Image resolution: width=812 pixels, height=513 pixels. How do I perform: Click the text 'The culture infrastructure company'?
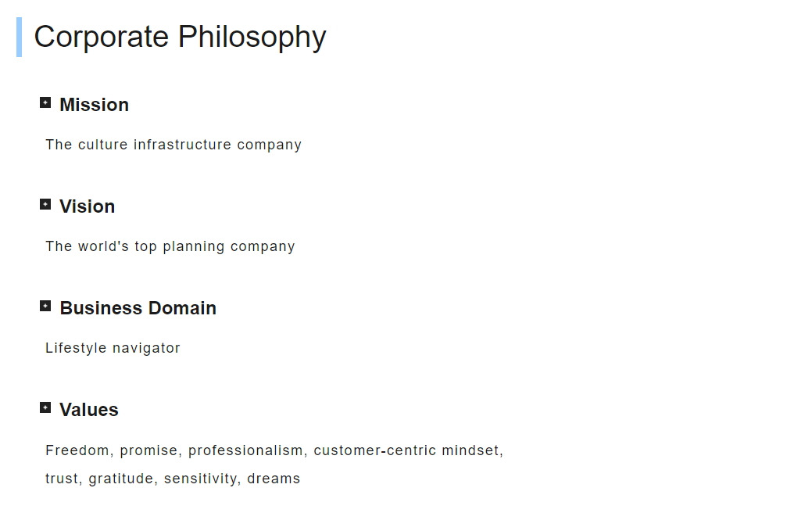click(173, 145)
